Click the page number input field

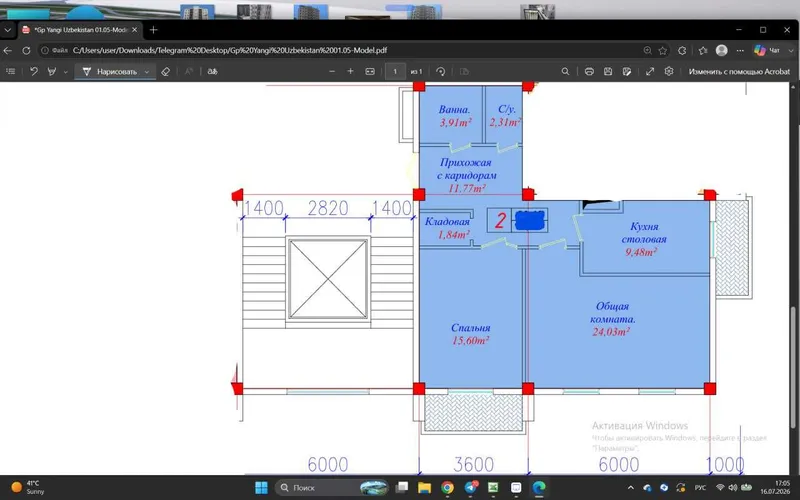click(x=395, y=72)
